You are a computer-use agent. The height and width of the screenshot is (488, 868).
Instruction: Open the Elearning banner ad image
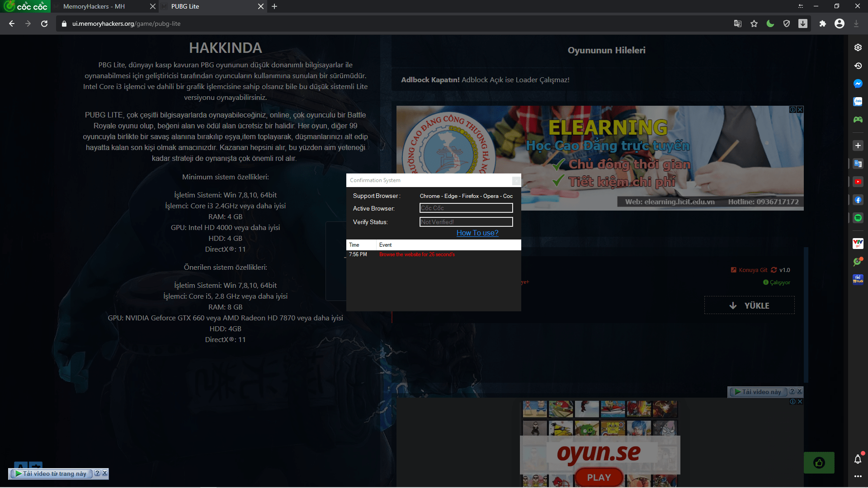(600, 158)
